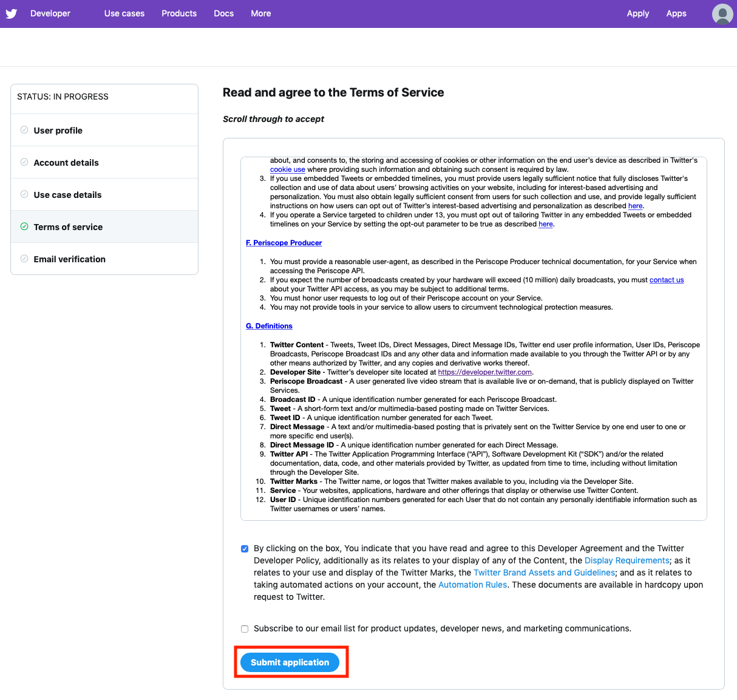Screen dimensions: 737x700
Task: Click the 'Twitter Content' definition term
Action: (297, 345)
